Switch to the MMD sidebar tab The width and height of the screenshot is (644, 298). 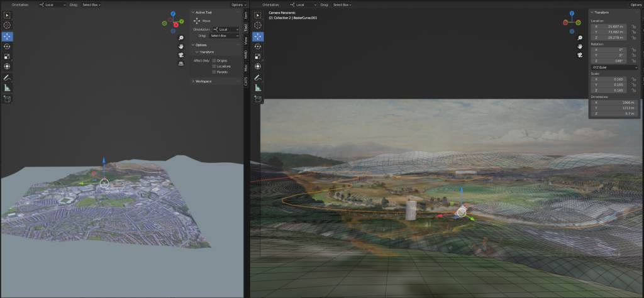coord(246,54)
